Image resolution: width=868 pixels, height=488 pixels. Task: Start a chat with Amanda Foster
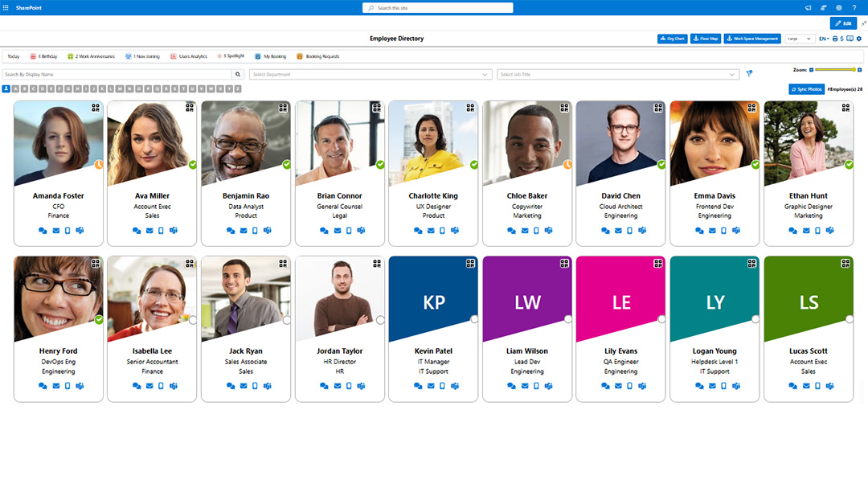[x=42, y=230]
